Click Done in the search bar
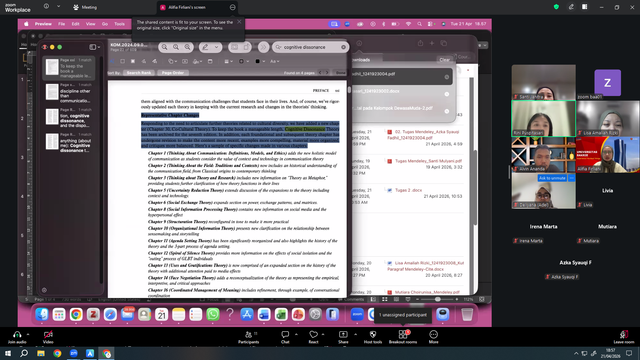The image size is (640, 360). click(x=340, y=73)
